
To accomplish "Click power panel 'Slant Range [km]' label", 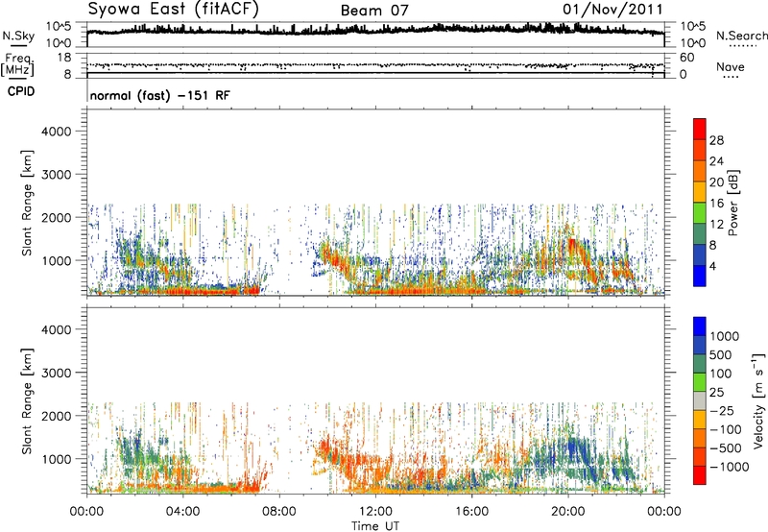I will pyautogui.click(x=27, y=203).
